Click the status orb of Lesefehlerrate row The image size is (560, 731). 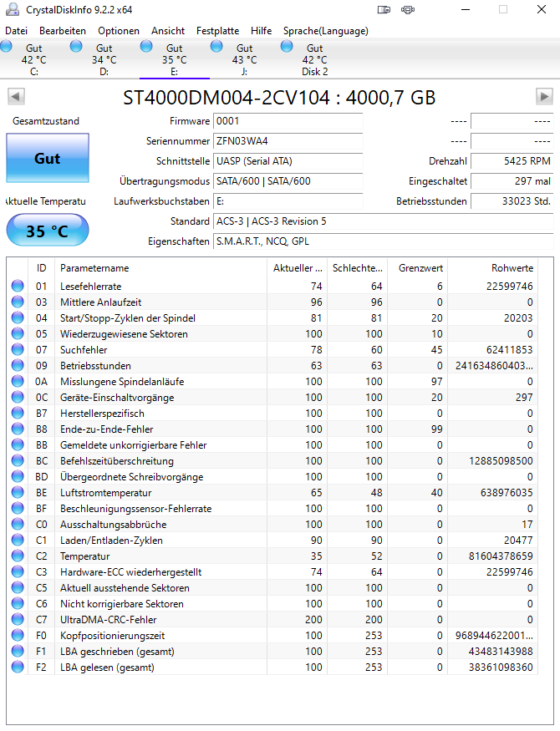[18, 286]
